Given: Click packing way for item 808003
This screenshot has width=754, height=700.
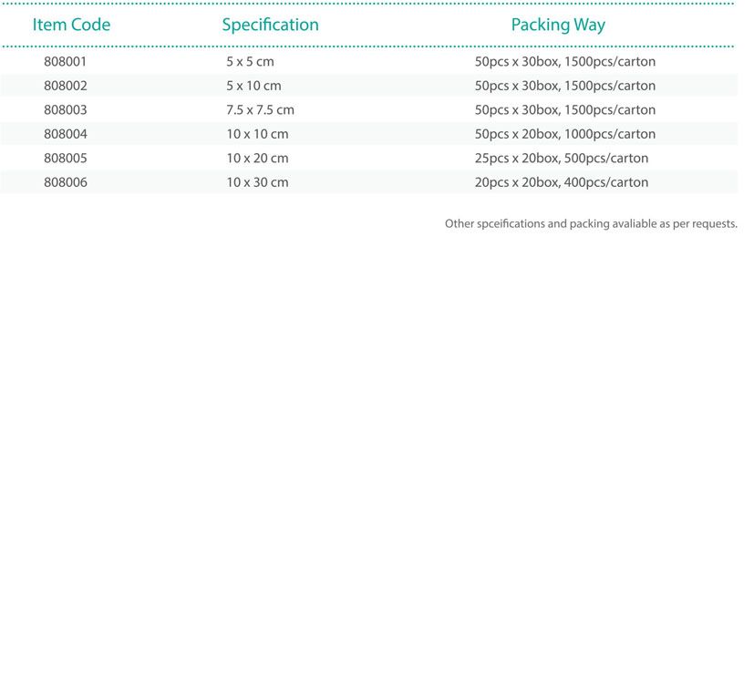Looking at the screenshot, I should [x=565, y=109].
